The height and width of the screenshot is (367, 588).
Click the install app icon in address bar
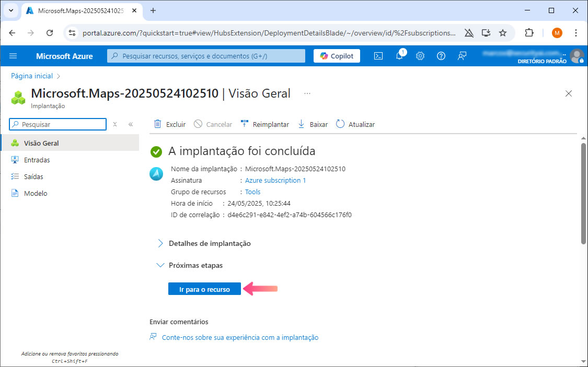pyautogui.click(x=486, y=33)
